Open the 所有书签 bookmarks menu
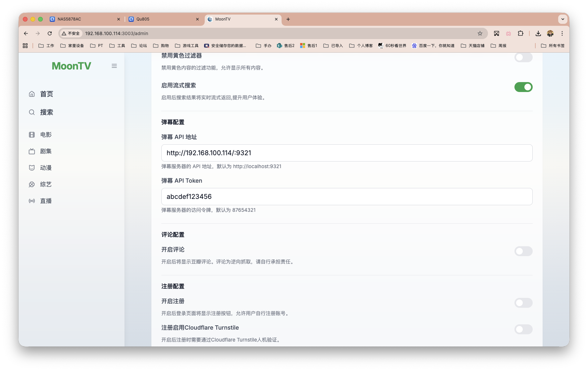This screenshot has height=371, width=588. (552, 45)
